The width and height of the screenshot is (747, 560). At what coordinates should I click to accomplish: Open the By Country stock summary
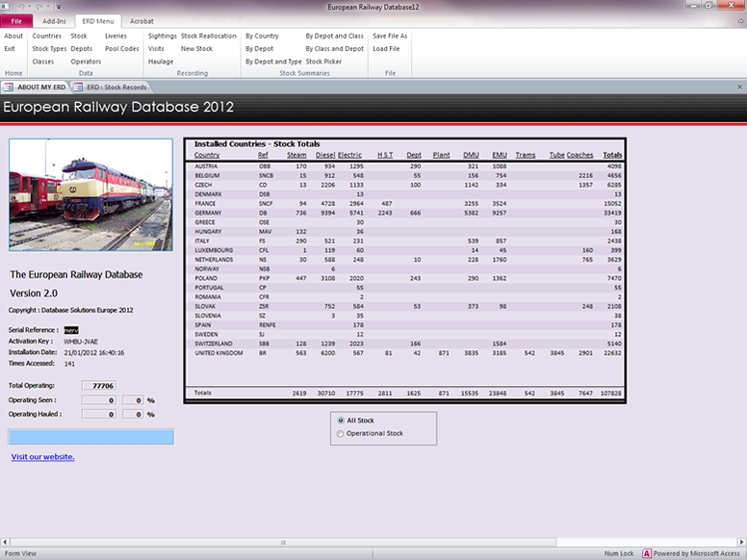click(262, 36)
